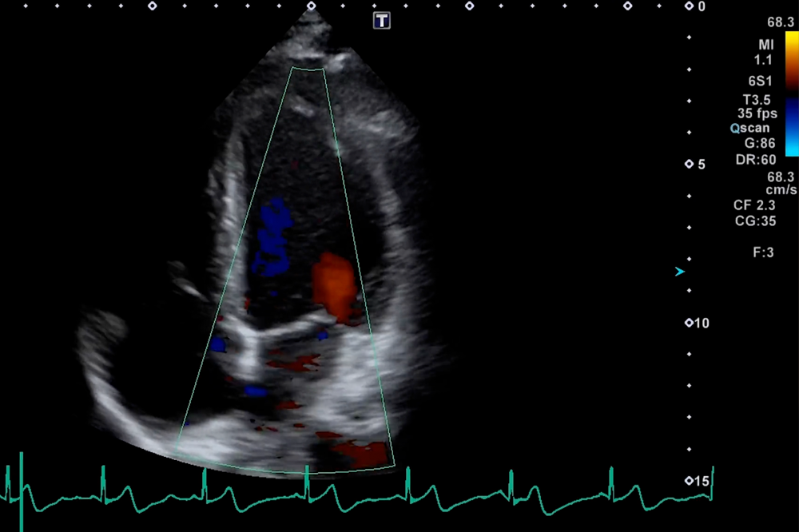Viewport: 799px width, 532px height.
Task: Click the CG:35 color gain readout
Action: [x=755, y=220]
